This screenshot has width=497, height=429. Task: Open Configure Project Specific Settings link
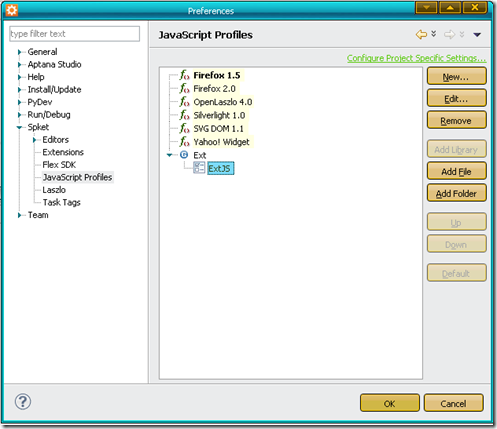[x=416, y=58]
